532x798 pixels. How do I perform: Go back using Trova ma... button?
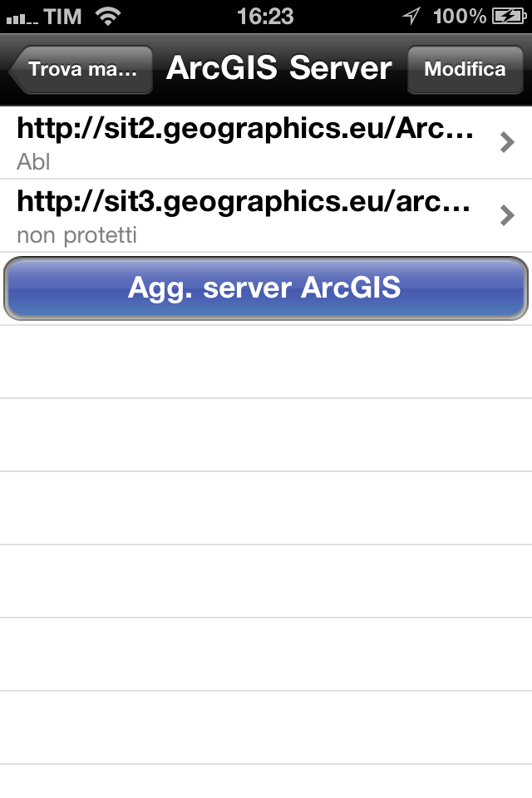coord(81,69)
